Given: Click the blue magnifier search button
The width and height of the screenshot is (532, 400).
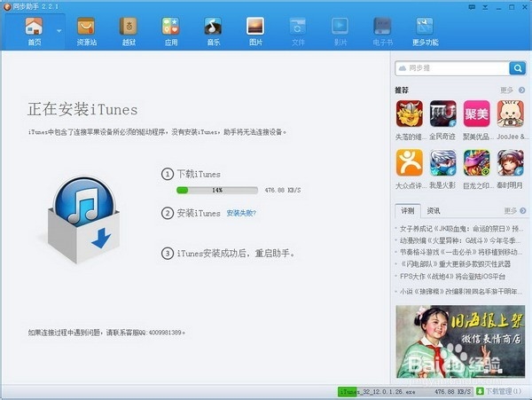Looking at the screenshot, I should [x=518, y=68].
